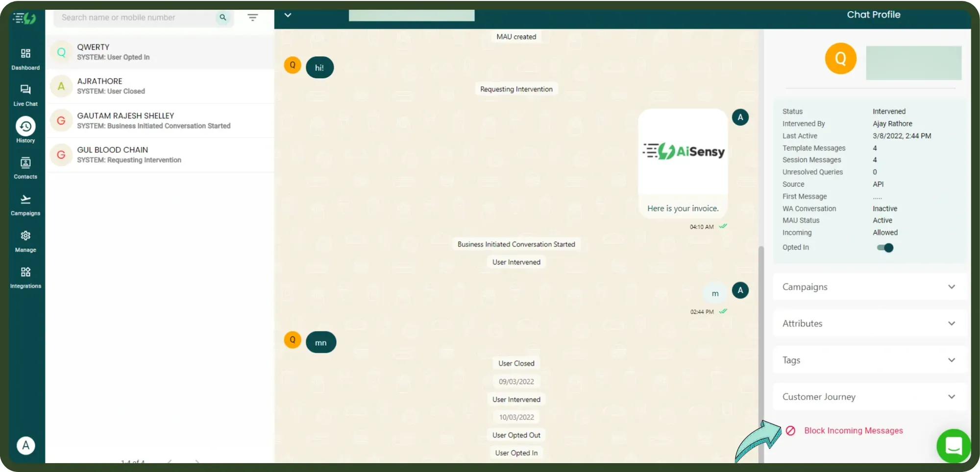Toggle the Opted In switch off
The image size is (980, 472).
point(884,248)
